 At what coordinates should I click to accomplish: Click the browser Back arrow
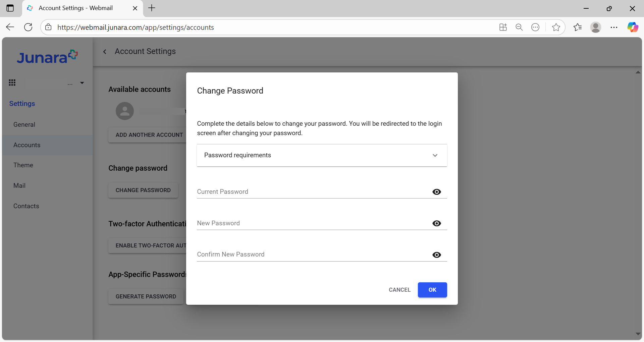(10, 27)
